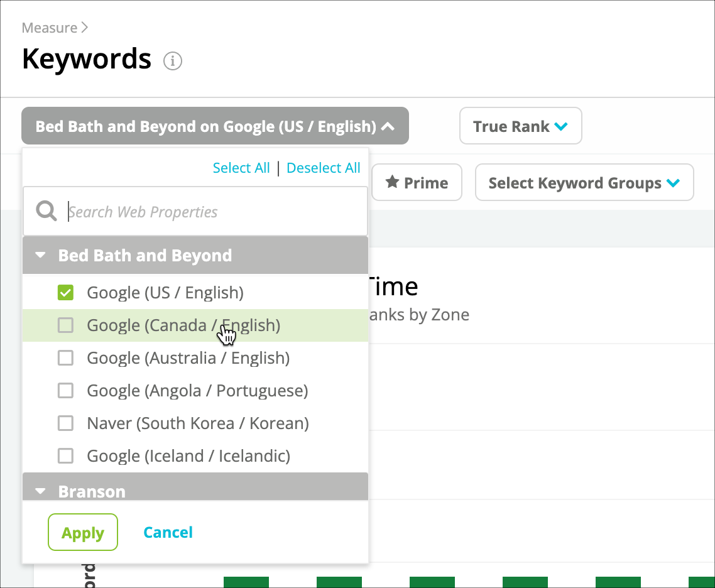
Task: Click the Apply button
Action: (x=83, y=532)
